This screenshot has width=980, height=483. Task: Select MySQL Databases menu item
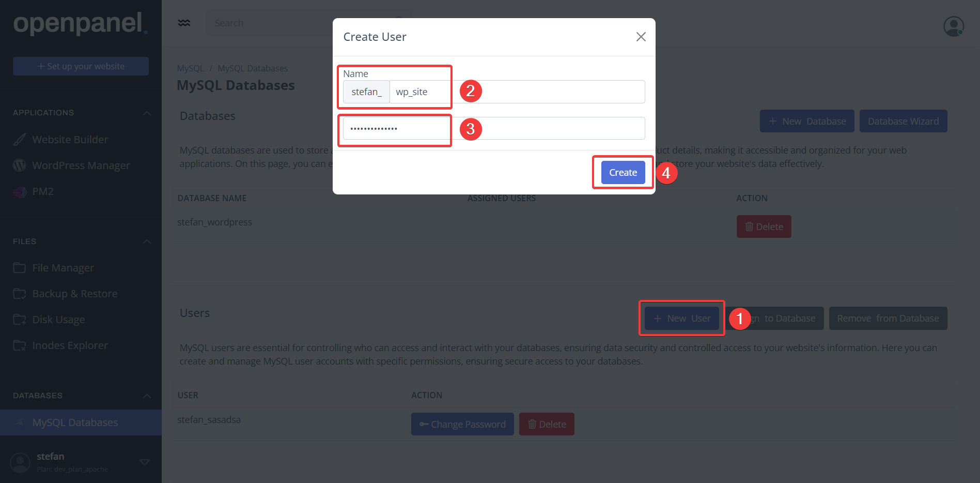tap(75, 422)
